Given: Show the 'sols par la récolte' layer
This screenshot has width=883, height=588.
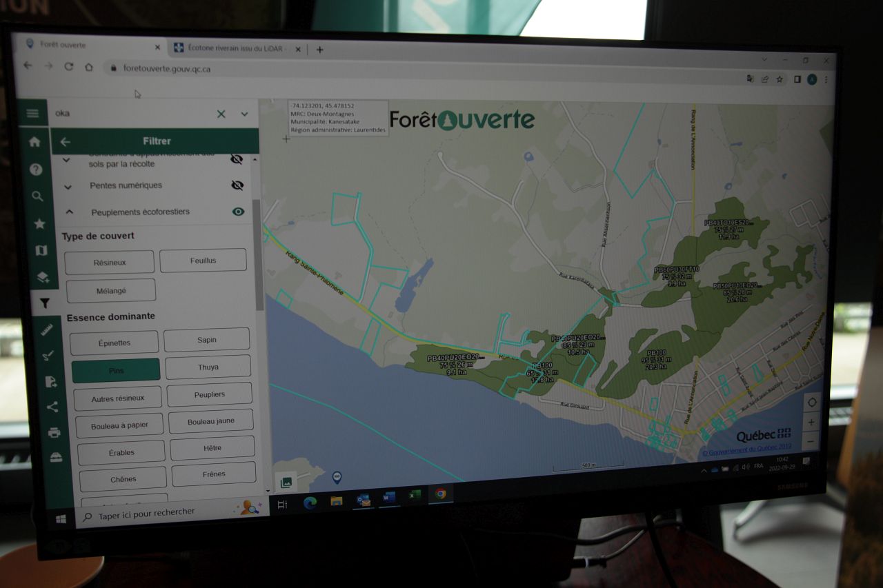Looking at the screenshot, I should point(237,159).
